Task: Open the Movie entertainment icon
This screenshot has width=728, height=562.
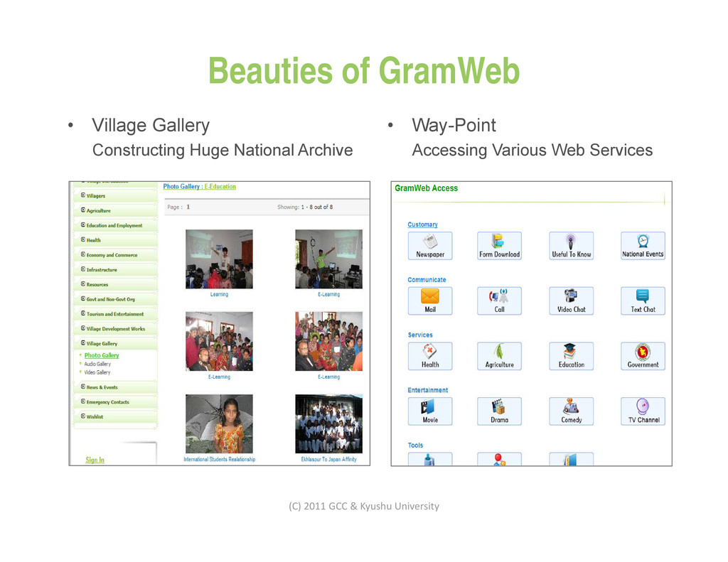Action: (x=430, y=411)
